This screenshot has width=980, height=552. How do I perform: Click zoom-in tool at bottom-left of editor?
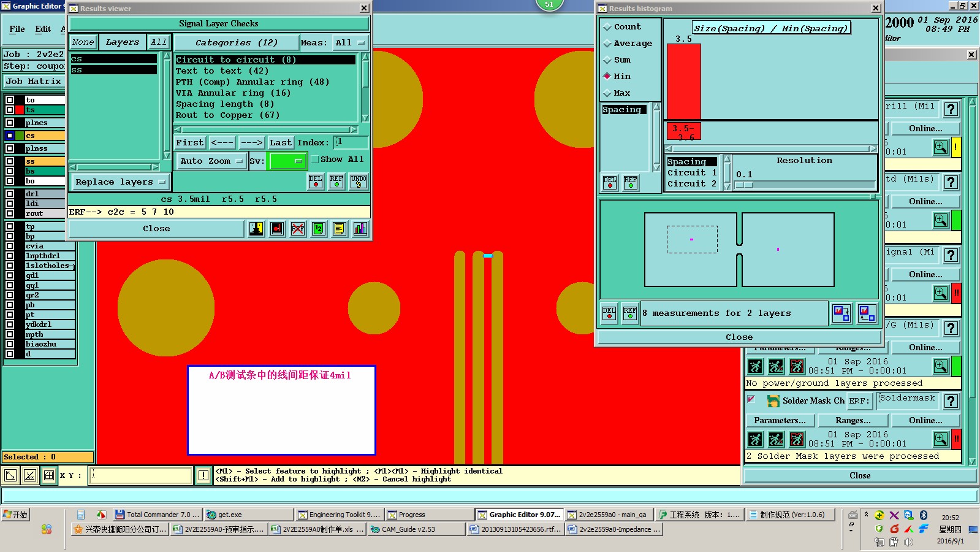point(10,475)
